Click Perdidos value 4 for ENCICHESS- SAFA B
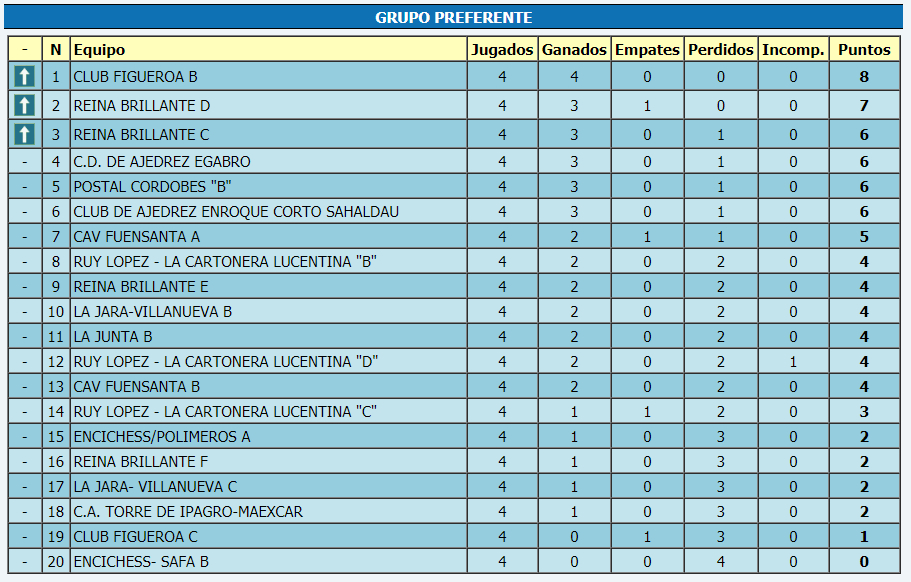 [x=721, y=561]
